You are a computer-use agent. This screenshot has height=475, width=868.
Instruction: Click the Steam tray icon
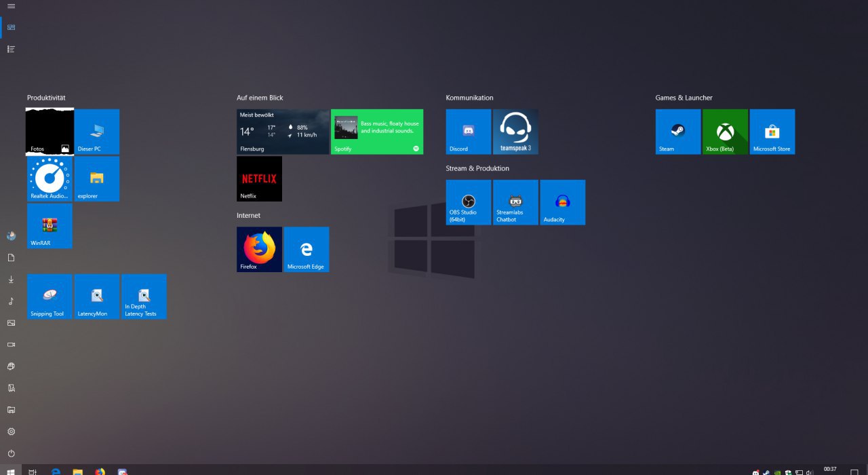point(766,472)
